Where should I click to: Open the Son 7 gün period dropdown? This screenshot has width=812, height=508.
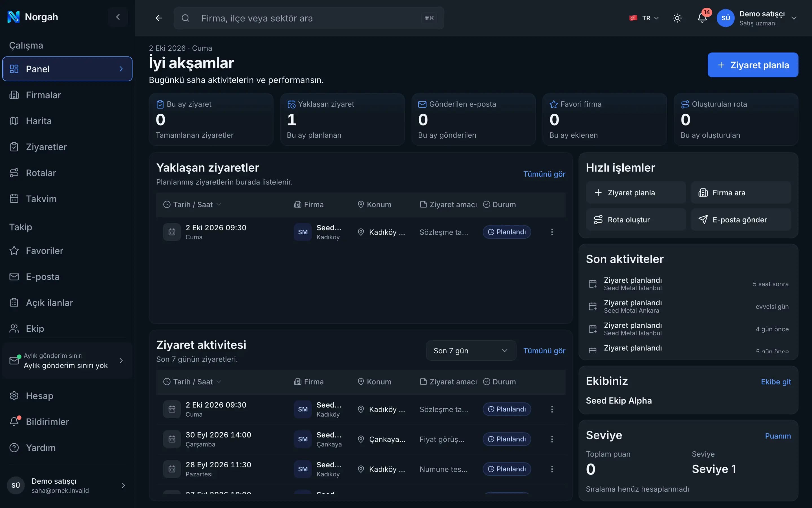pos(471,351)
